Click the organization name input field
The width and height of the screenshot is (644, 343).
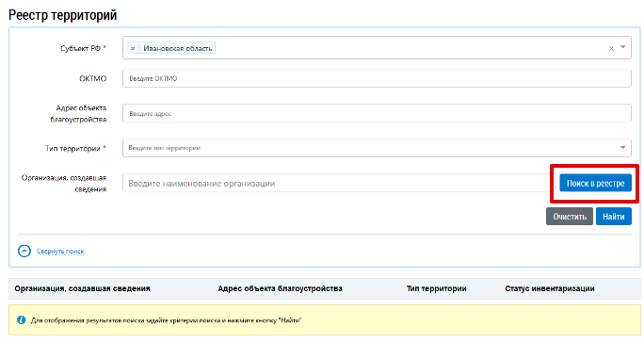coord(337,183)
